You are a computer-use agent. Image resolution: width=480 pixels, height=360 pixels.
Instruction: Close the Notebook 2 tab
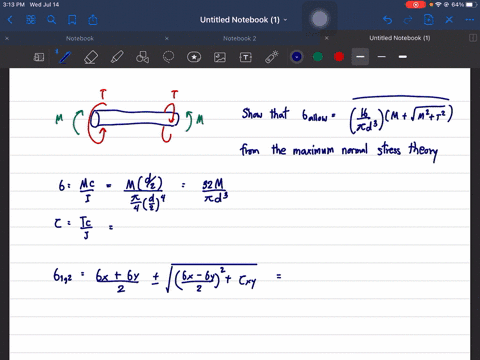click(x=167, y=38)
